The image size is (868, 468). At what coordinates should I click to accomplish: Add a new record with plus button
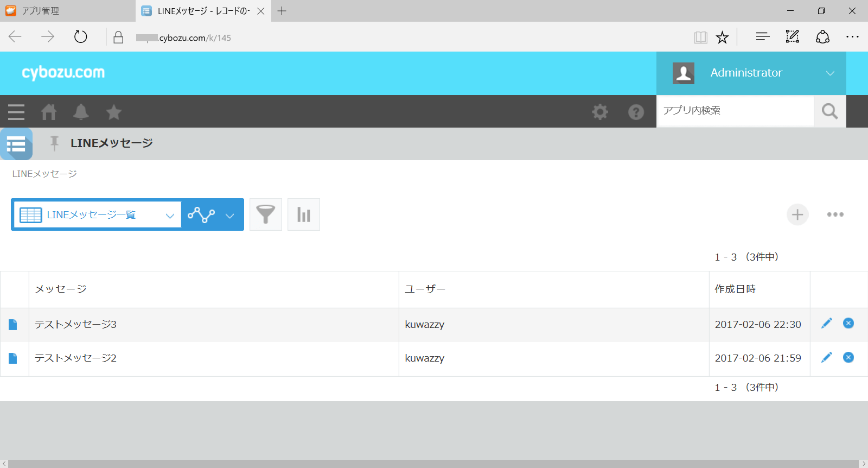pos(797,214)
